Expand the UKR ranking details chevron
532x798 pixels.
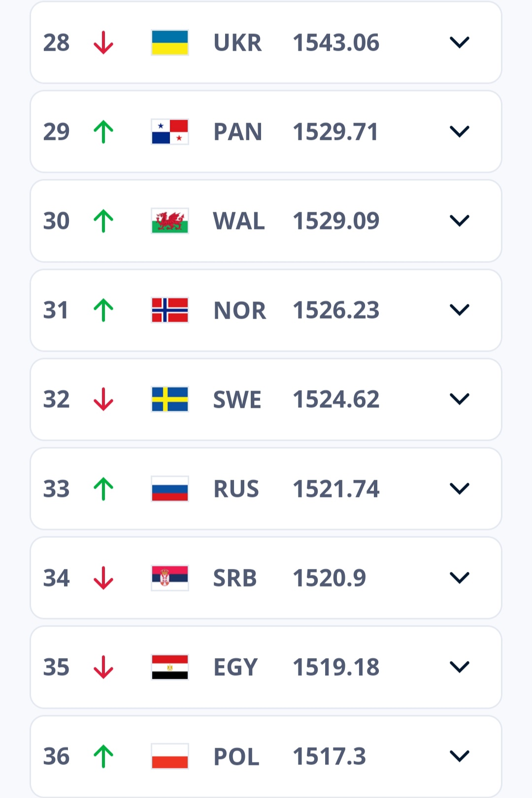460,42
